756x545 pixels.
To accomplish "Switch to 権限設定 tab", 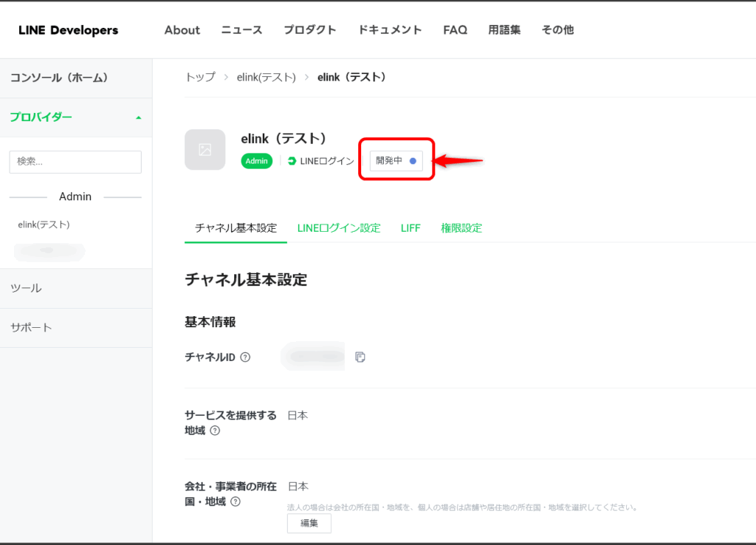I will tap(461, 228).
